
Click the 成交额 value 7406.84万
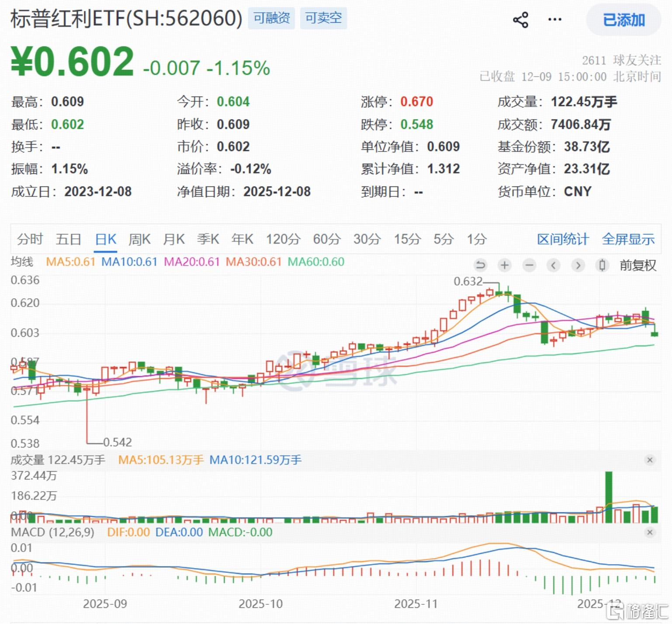[x=581, y=124]
